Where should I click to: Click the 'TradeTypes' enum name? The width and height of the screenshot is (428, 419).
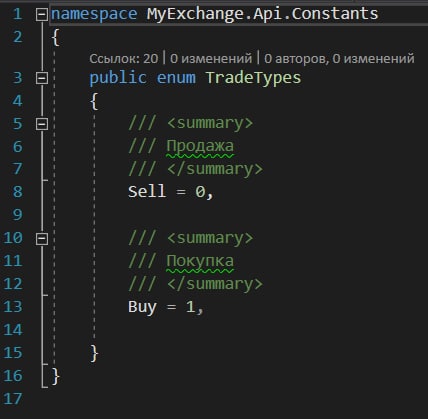253,78
